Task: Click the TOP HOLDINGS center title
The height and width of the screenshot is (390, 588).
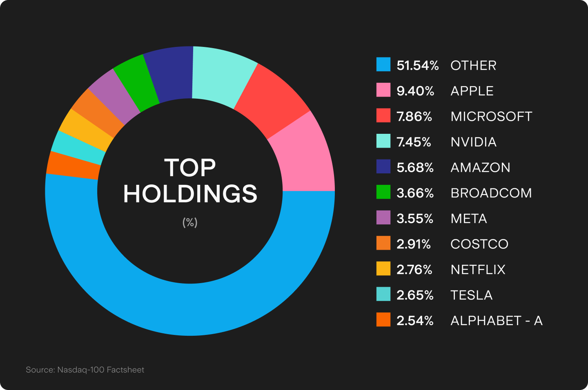Action: (190, 181)
